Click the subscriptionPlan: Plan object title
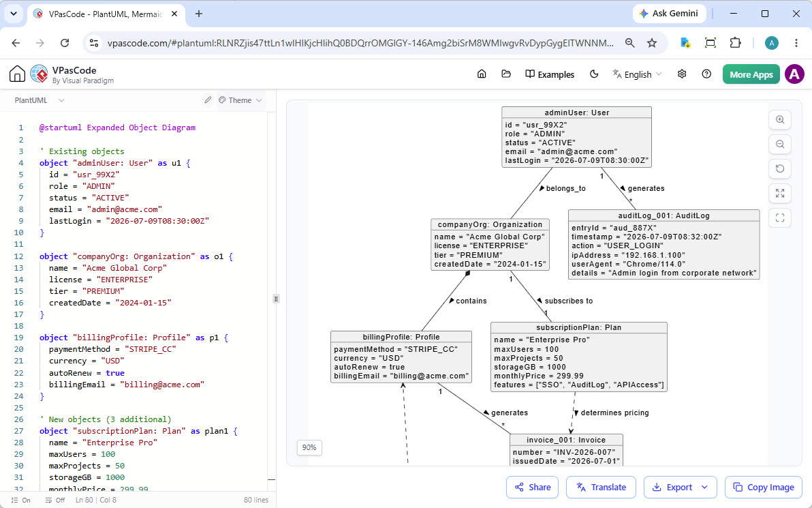 pos(578,327)
